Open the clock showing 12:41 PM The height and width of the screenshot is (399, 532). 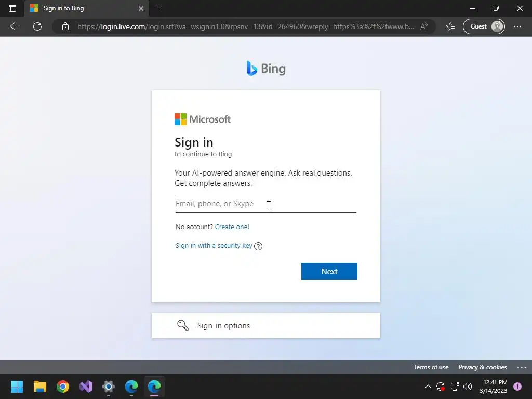point(494,387)
